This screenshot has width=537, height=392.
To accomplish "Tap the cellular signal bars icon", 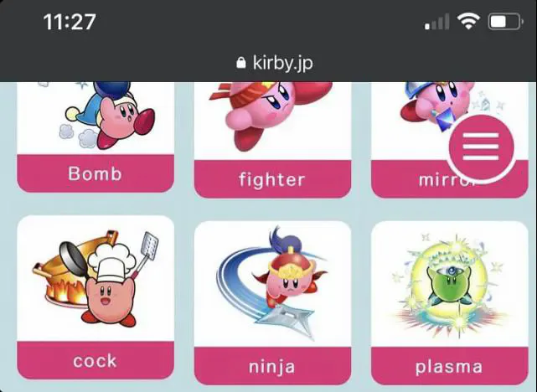I will coord(437,22).
